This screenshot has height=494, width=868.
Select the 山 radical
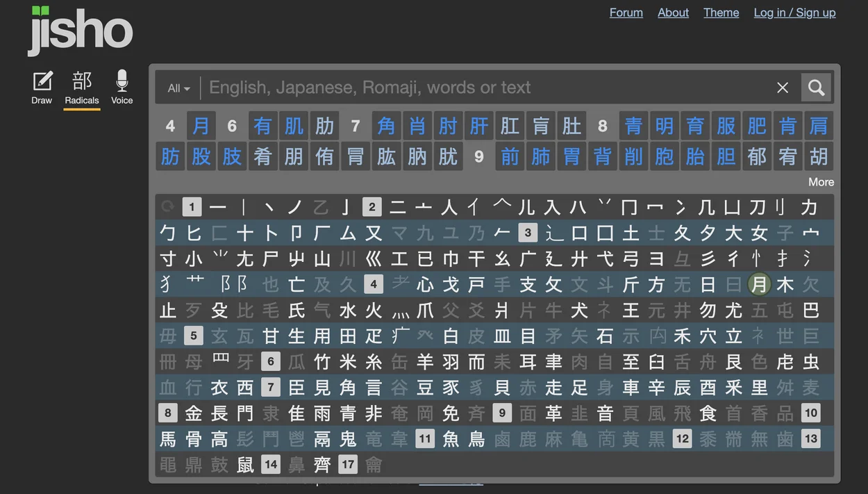(322, 258)
